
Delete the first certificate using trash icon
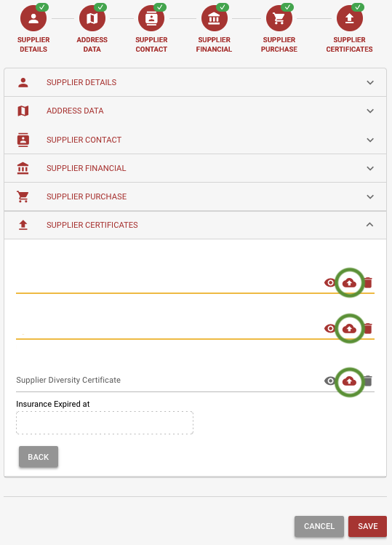point(368,282)
